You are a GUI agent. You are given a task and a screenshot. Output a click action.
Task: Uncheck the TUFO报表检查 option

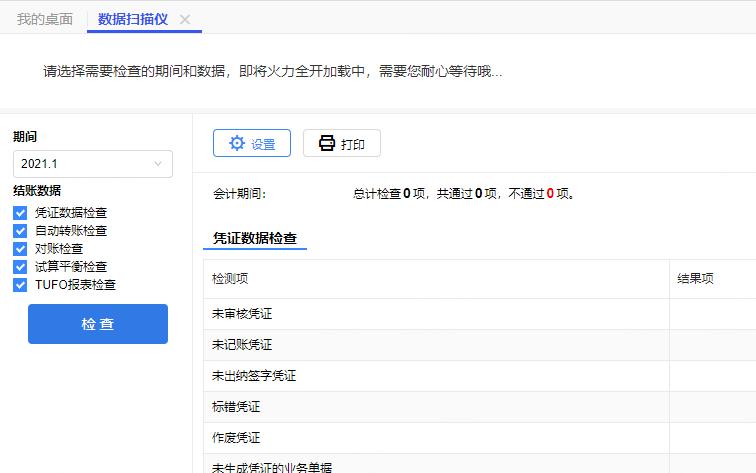pyautogui.click(x=20, y=284)
